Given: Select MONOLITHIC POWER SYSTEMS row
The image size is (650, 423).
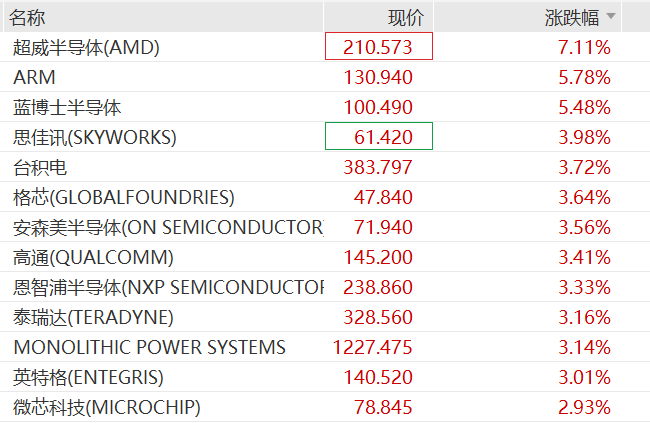Looking at the screenshot, I should tap(150, 347).
